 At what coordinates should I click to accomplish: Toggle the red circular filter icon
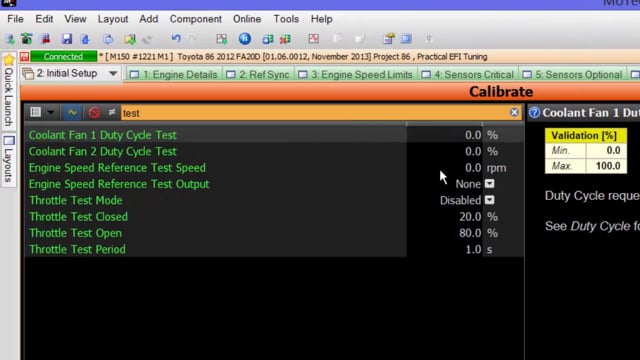pos(94,113)
